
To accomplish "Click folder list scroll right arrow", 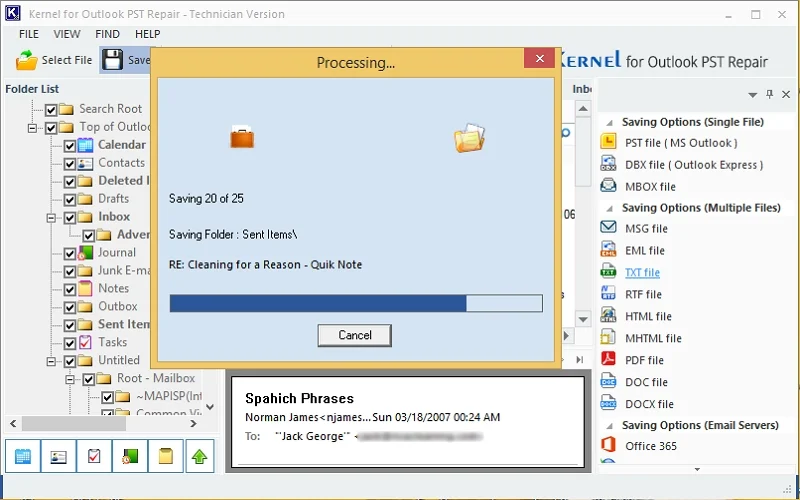I will coord(193,423).
